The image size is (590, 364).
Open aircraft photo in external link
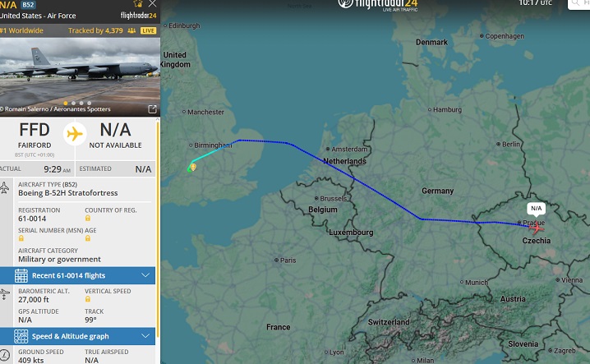coord(152,108)
